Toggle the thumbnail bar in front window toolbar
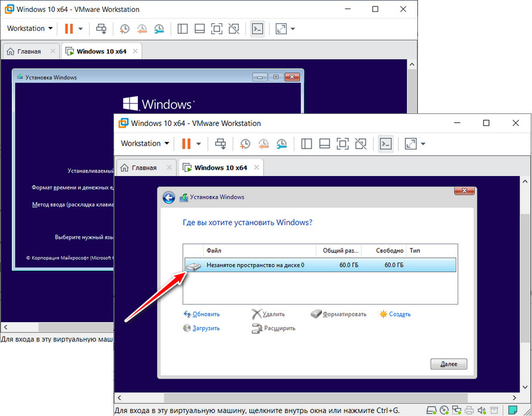Viewport: 532px width, 416px height. (324, 143)
